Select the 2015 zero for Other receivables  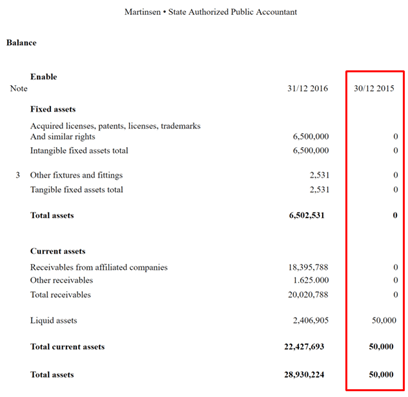coord(396,280)
